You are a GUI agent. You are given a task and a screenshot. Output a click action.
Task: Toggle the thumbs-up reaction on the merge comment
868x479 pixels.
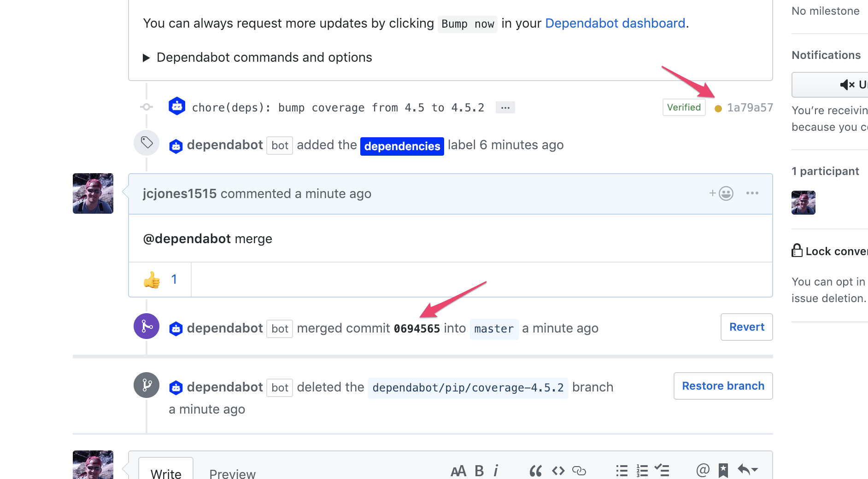coord(159,279)
